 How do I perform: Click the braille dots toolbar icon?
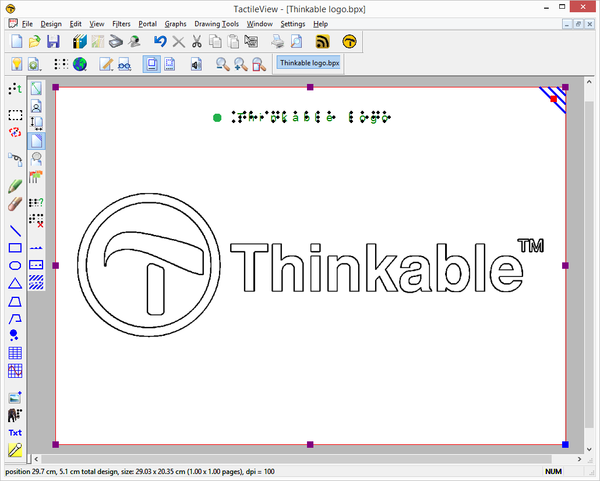point(61,64)
